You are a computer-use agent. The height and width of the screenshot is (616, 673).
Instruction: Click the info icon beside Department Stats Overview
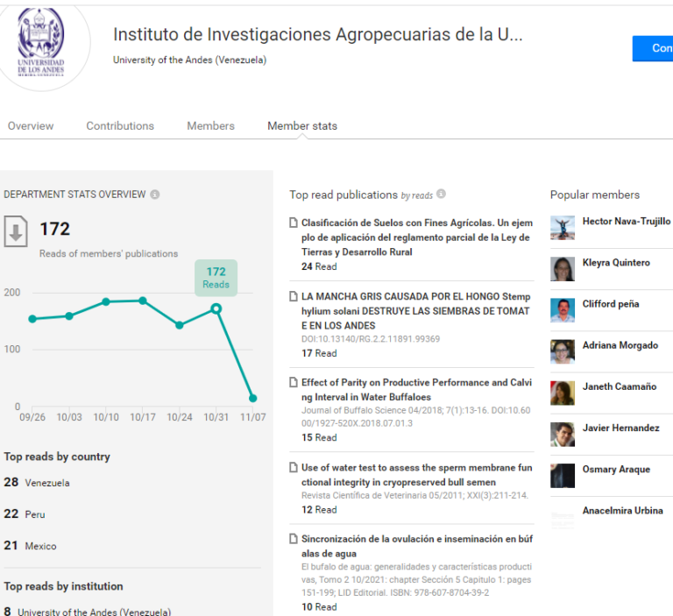tap(154, 195)
